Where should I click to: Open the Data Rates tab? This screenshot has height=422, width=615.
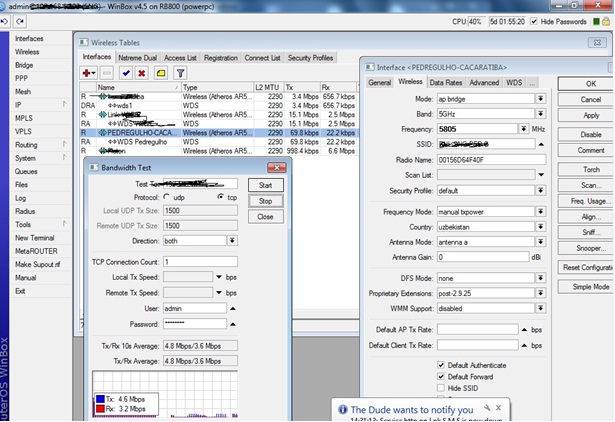445,82
